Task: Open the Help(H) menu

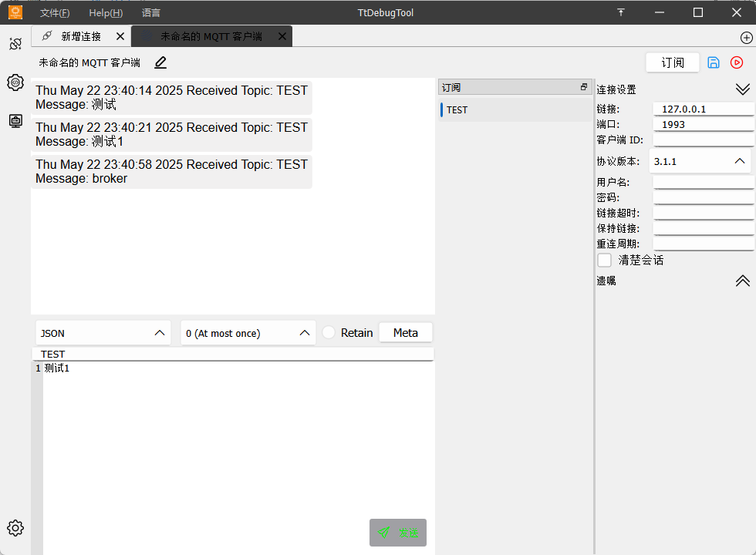Action: point(106,13)
